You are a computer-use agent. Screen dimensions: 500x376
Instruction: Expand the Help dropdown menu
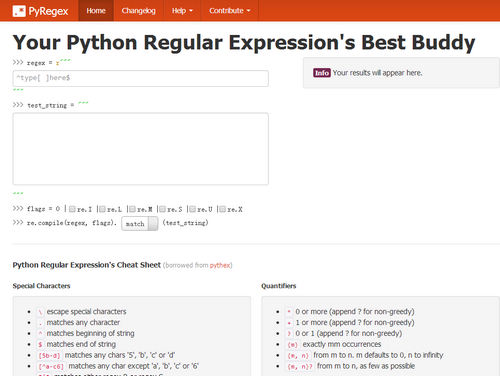tap(182, 11)
